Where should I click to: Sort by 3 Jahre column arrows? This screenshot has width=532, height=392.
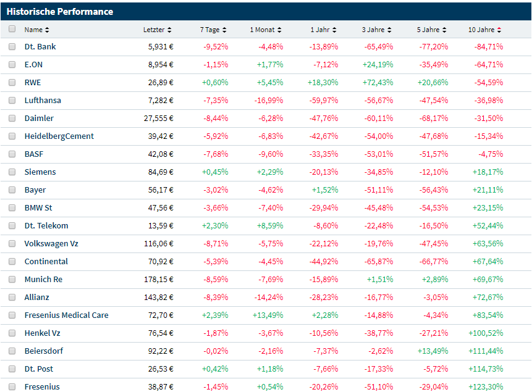(x=391, y=30)
